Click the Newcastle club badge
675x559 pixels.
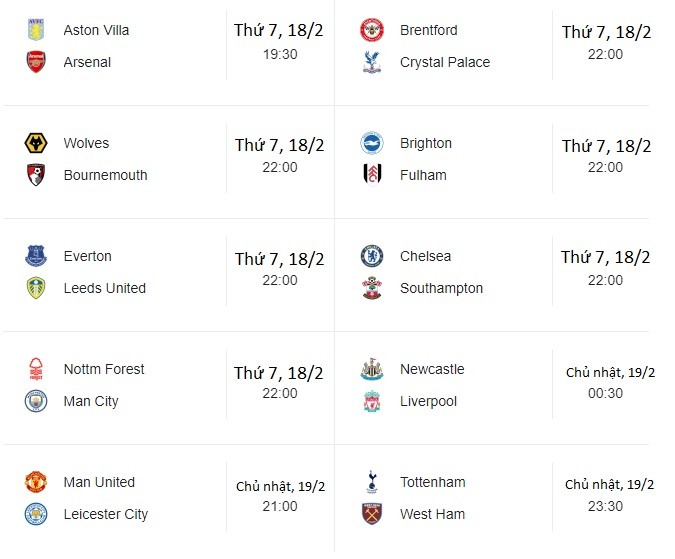[x=372, y=369]
